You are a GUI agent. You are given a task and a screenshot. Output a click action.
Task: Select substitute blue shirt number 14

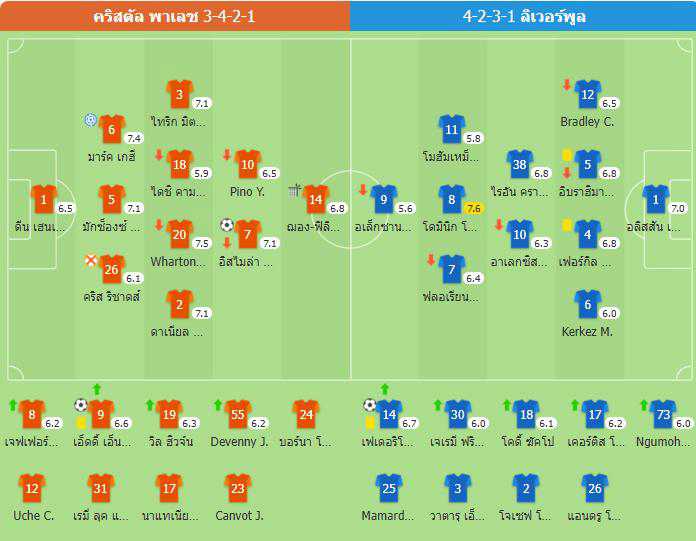[389, 415]
